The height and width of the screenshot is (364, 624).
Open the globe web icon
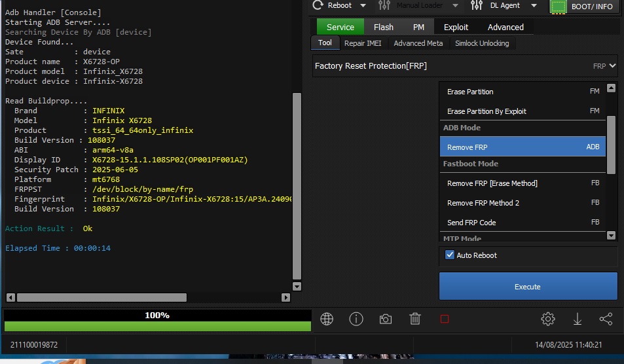pyautogui.click(x=327, y=319)
